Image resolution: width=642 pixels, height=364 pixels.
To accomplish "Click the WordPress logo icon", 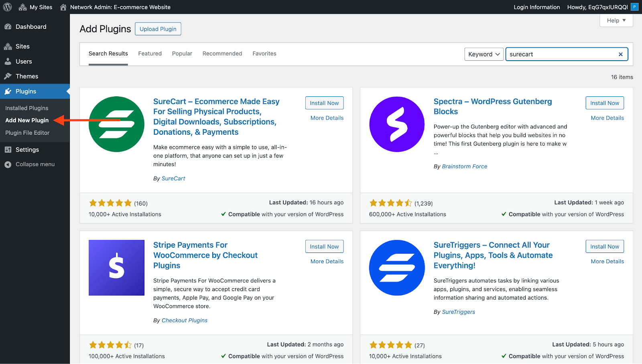I will (x=8, y=7).
